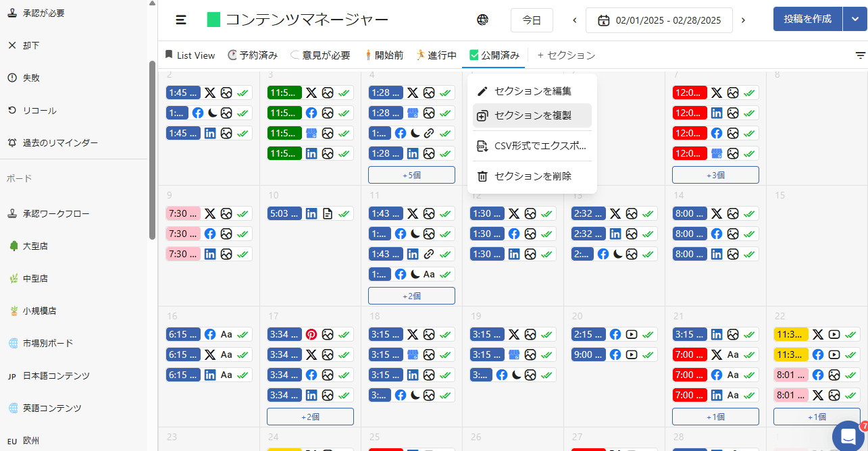Open the date range picker
Screen dimensions: 868x451
pos(659,20)
